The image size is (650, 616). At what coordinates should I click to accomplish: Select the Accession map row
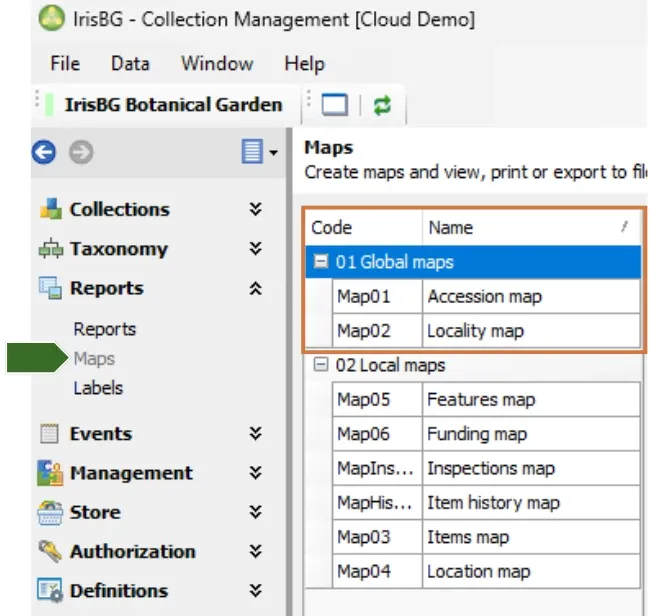click(486, 296)
